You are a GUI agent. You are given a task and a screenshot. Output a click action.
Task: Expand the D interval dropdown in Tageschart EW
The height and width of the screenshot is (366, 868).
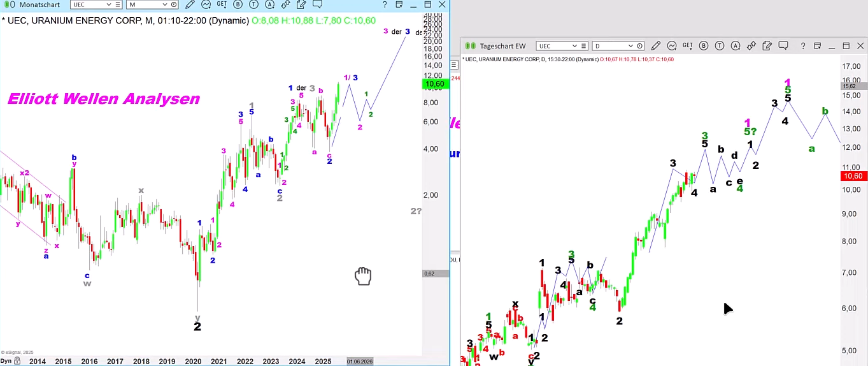click(631, 46)
